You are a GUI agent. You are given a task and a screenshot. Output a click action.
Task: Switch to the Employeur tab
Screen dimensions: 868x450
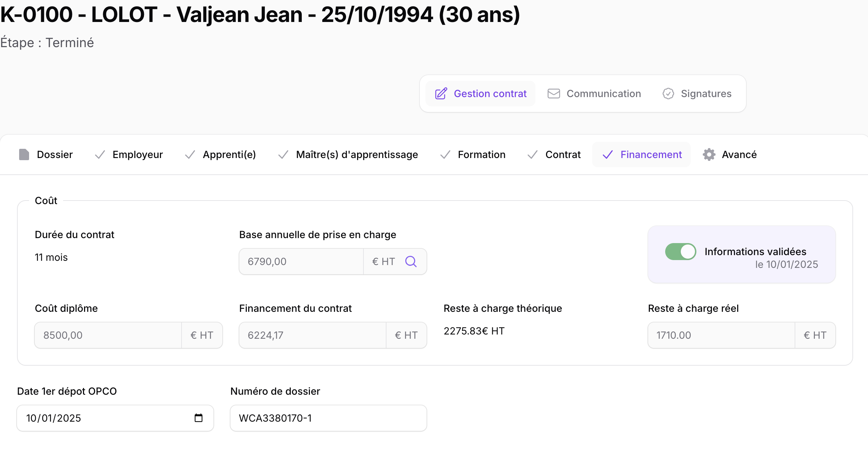tap(137, 154)
